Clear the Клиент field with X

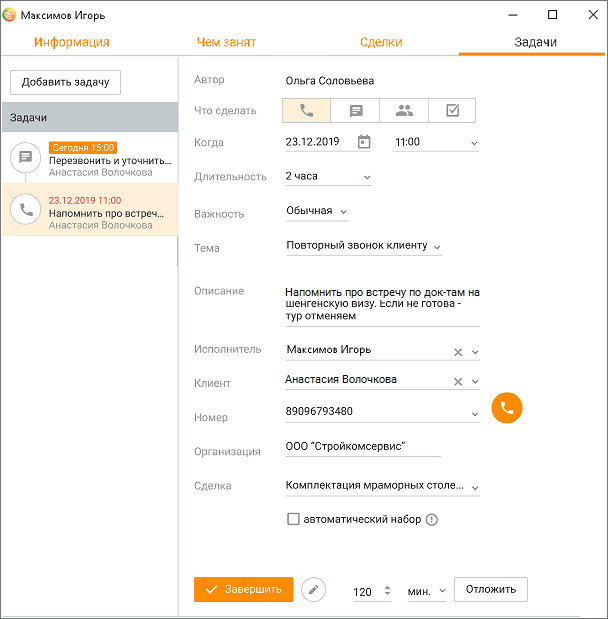[x=458, y=382]
